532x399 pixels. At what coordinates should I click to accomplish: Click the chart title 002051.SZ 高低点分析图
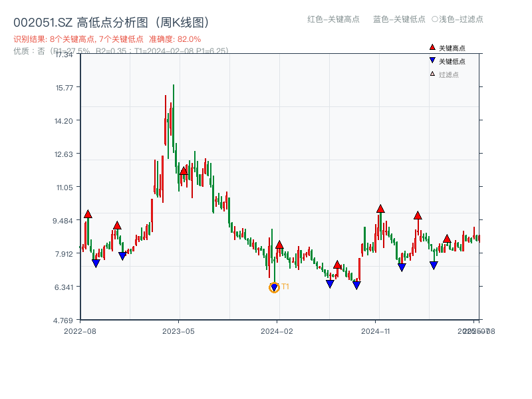pyautogui.click(x=111, y=21)
